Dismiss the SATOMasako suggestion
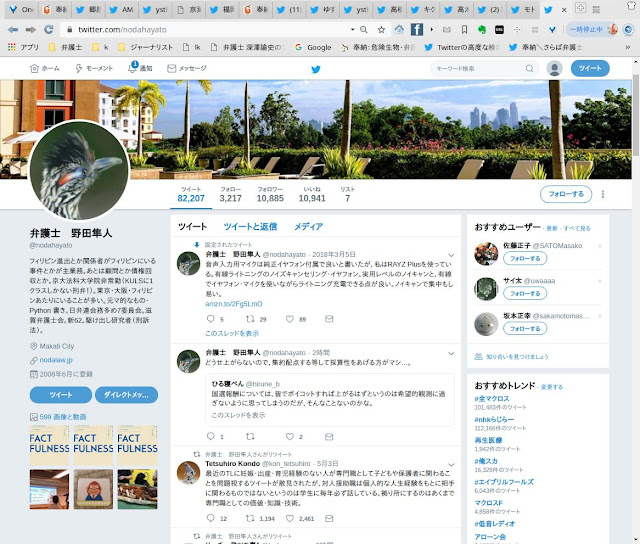Viewport: 640px width, 544px height. tap(600, 246)
